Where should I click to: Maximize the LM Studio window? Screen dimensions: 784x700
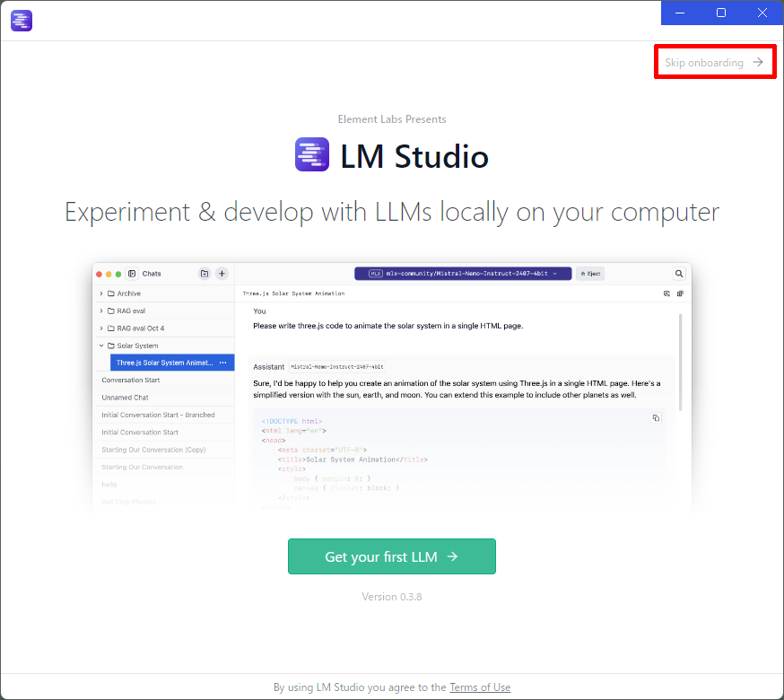(721, 13)
